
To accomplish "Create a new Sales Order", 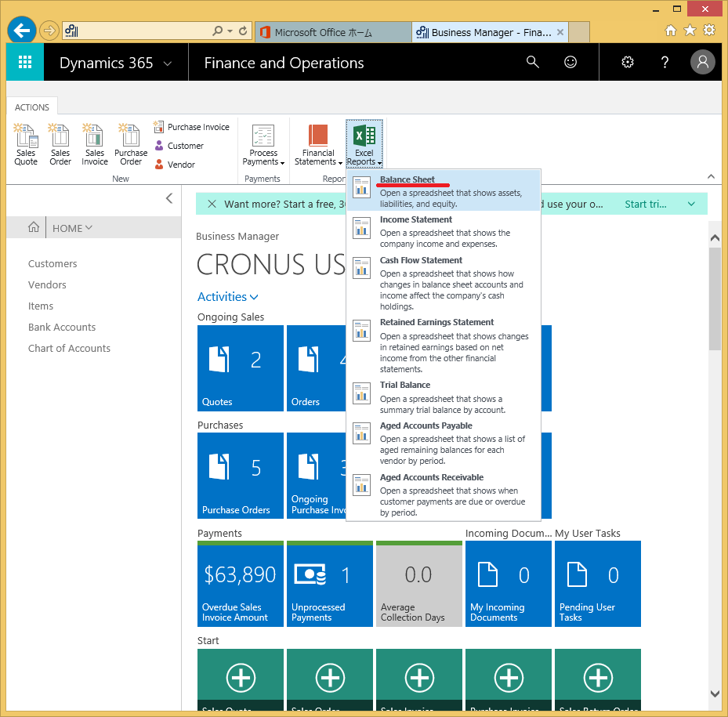I will (60, 144).
